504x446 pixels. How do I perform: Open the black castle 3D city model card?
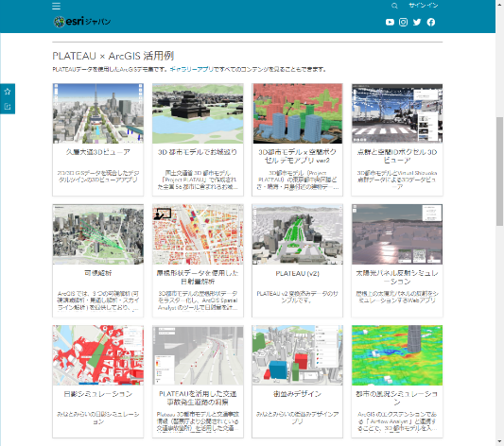tap(198, 140)
